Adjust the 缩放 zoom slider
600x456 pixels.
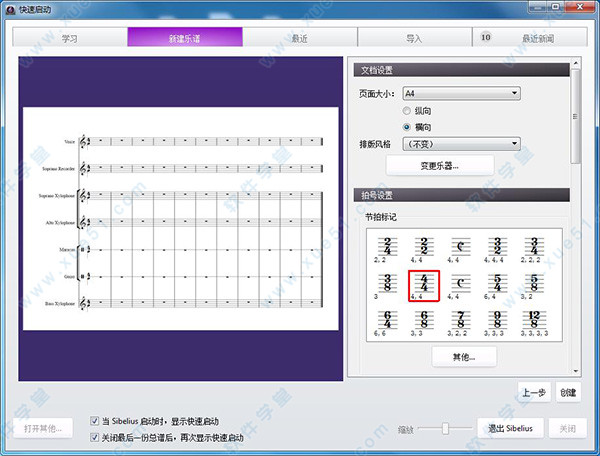click(444, 428)
